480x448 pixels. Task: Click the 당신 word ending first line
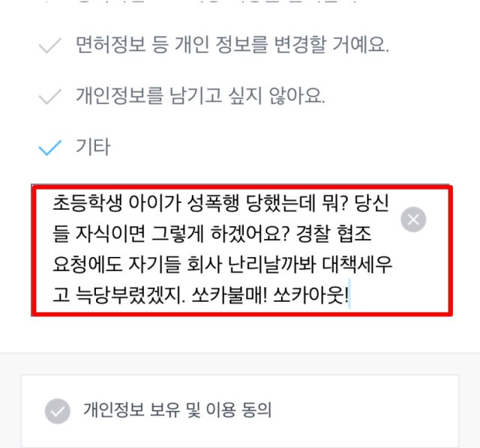[x=372, y=203]
